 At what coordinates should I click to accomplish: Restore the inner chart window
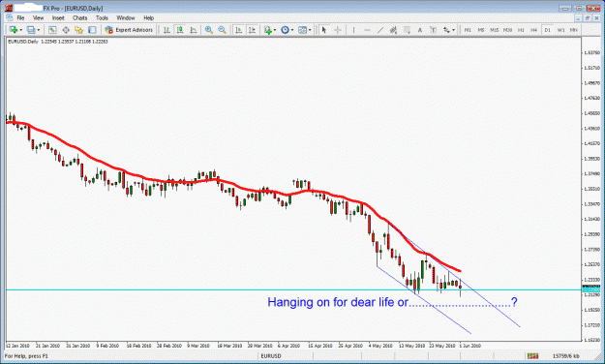(587, 18)
